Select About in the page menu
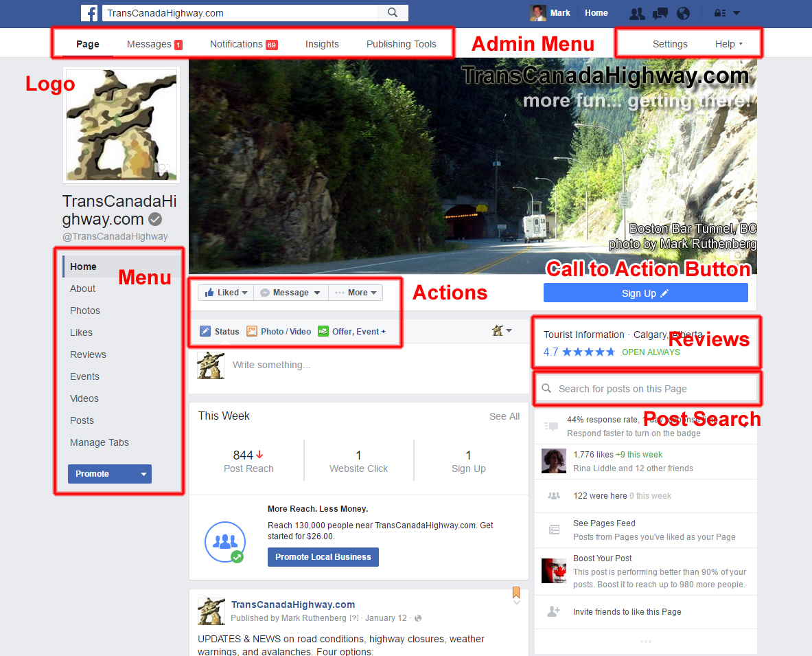Screen dimensions: 812x656 click(82, 289)
